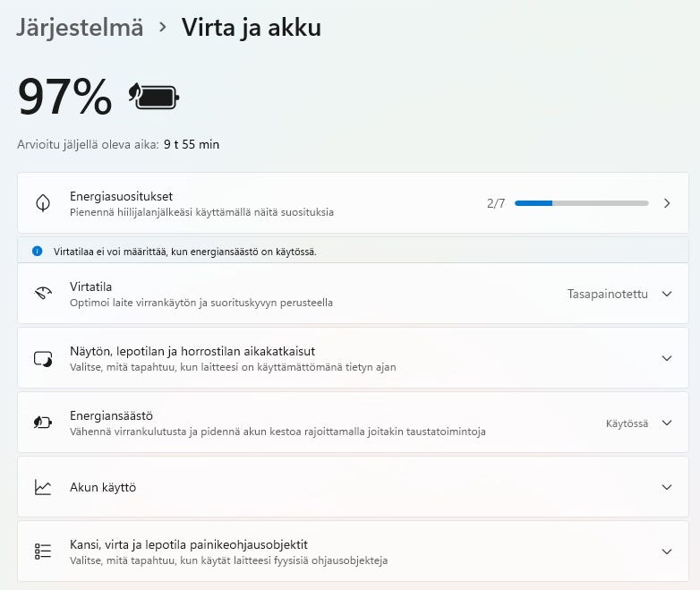Image resolution: width=700 pixels, height=590 pixels.
Task: Click the large battery status icon
Action: (154, 96)
